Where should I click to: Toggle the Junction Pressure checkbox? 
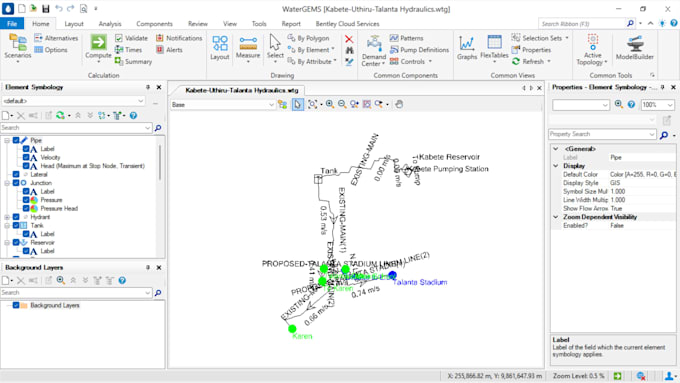coord(26,200)
